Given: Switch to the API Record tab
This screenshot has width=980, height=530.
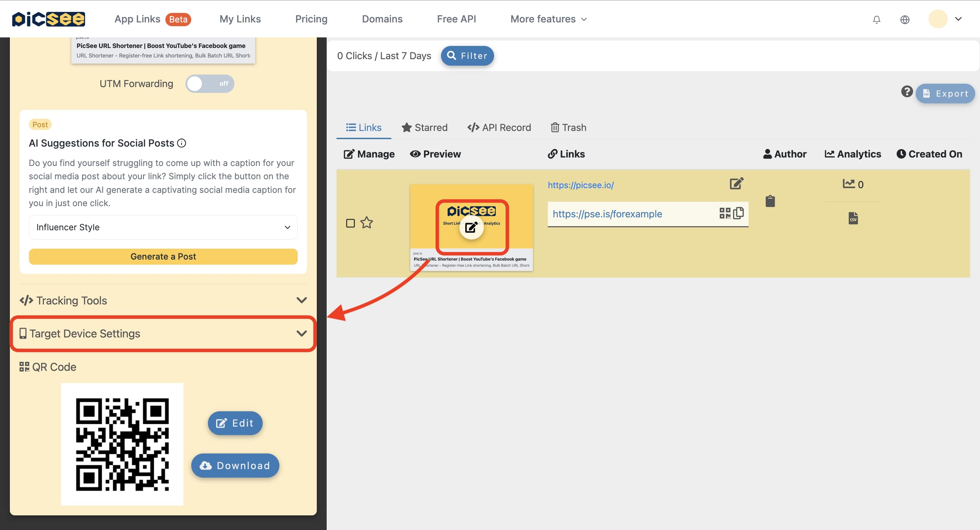Looking at the screenshot, I should 499,127.
